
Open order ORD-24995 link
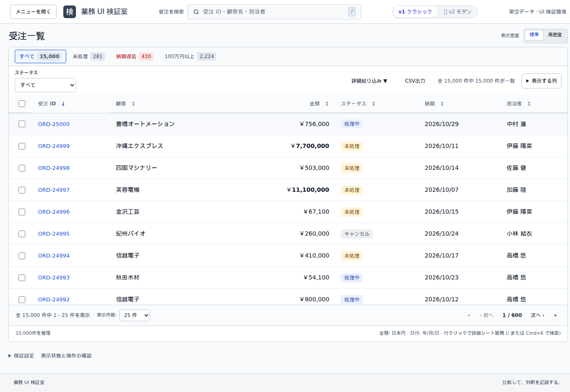click(54, 234)
